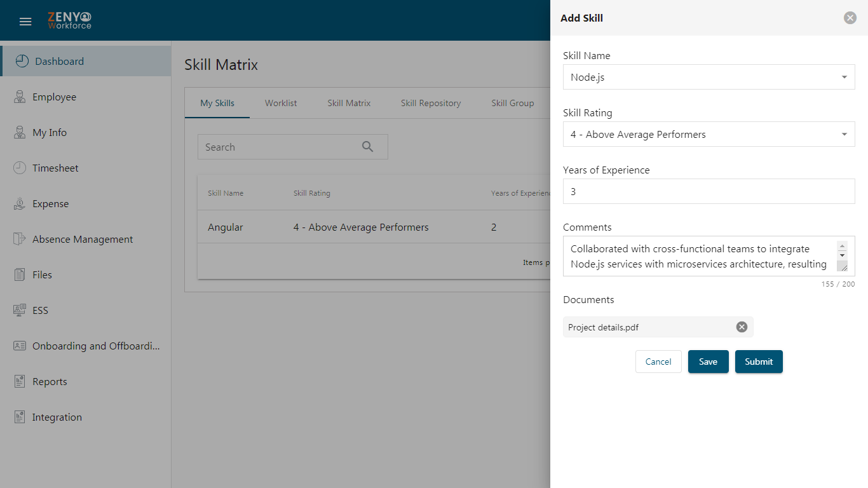The image size is (868, 488).
Task: Click the Absence Management door icon
Action: (20, 239)
